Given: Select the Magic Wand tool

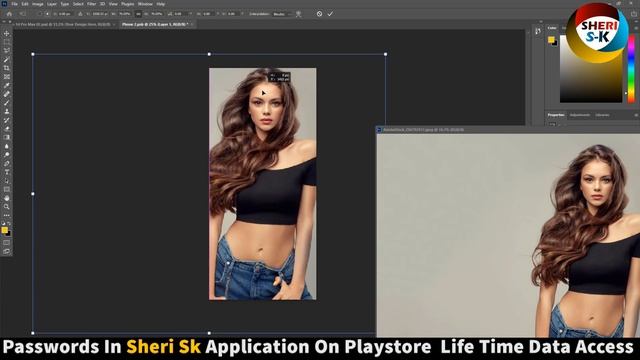Looking at the screenshot, I should coord(7,60).
